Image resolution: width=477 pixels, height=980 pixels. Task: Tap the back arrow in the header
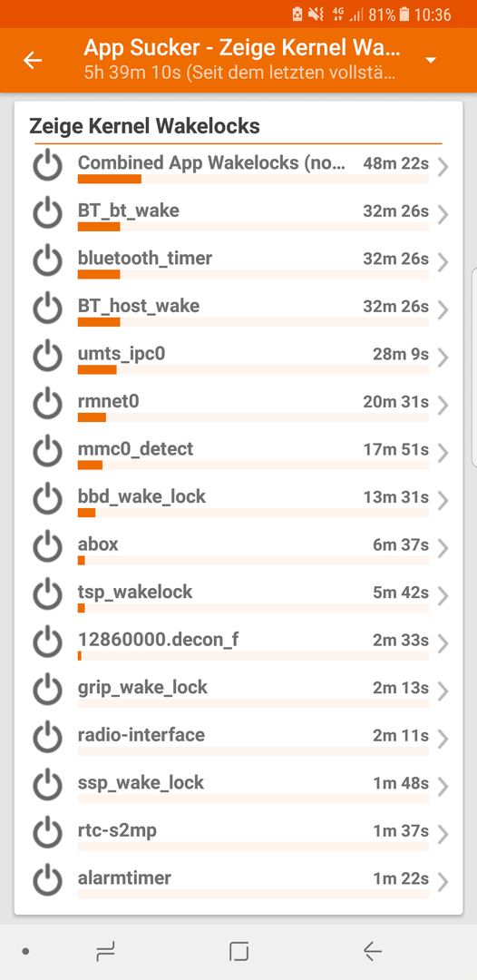(x=33, y=60)
